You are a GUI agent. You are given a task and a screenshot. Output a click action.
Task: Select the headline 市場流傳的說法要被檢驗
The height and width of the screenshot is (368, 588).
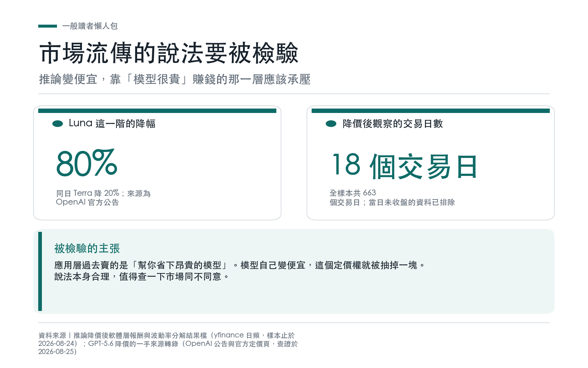[x=169, y=53]
